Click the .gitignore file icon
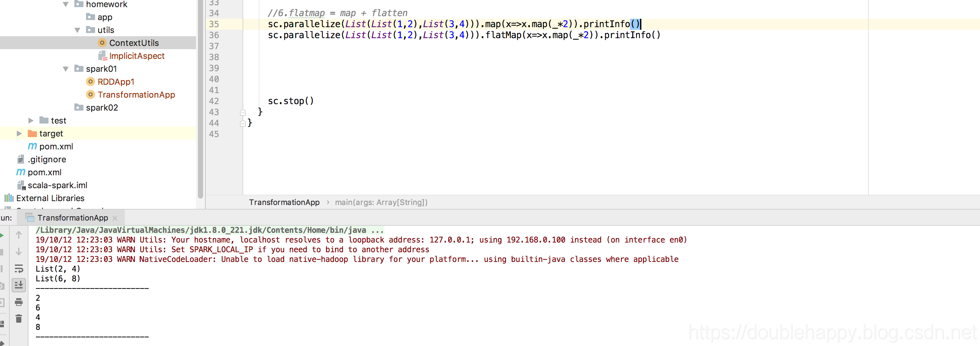This screenshot has width=980, height=346. (x=21, y=159)
